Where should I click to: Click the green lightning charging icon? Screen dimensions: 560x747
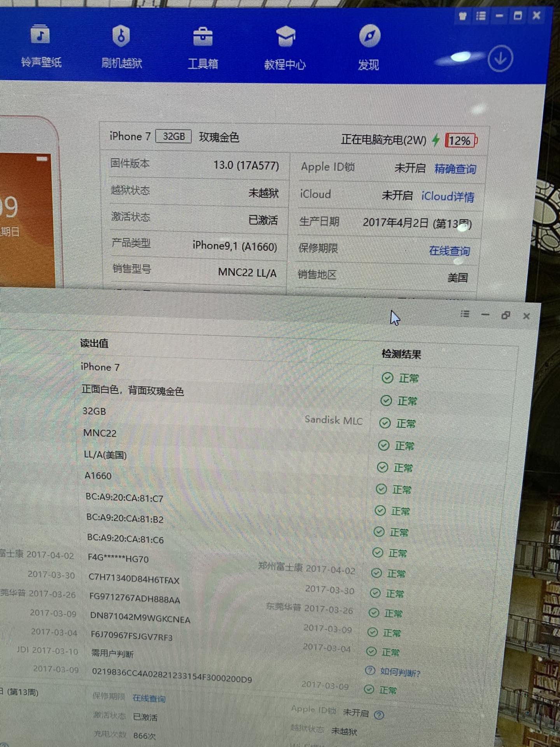(436, 140)
